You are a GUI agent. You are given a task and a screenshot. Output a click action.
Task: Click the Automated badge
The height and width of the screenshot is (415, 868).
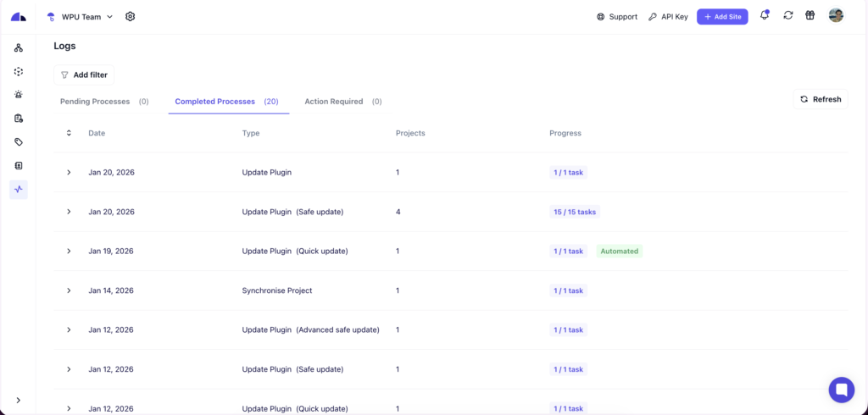pos(620,252)
